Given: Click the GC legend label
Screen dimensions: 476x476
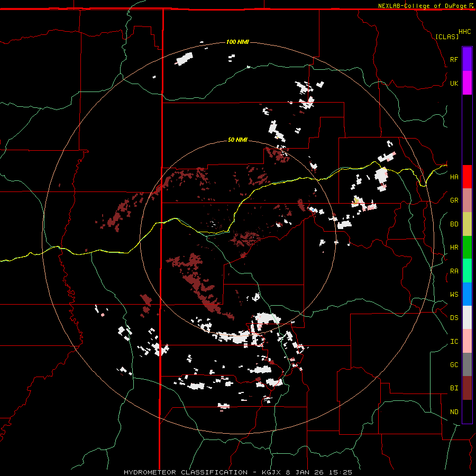Looking at the screenshot, I should (454, 365).
